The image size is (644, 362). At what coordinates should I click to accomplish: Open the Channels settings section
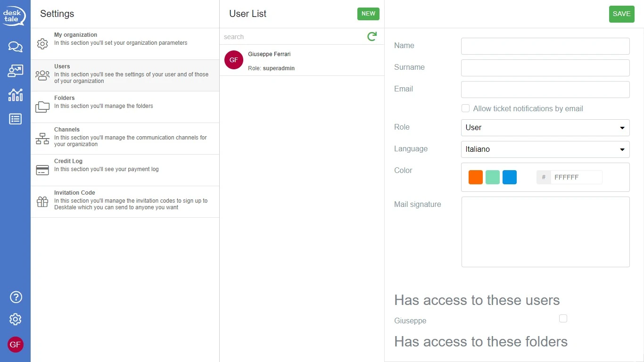pos(125,139)
